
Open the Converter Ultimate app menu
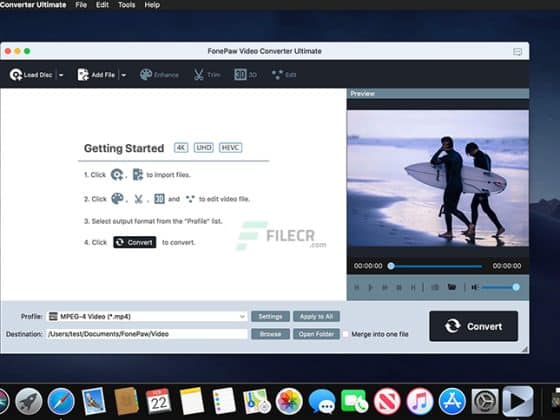(33, 5)
